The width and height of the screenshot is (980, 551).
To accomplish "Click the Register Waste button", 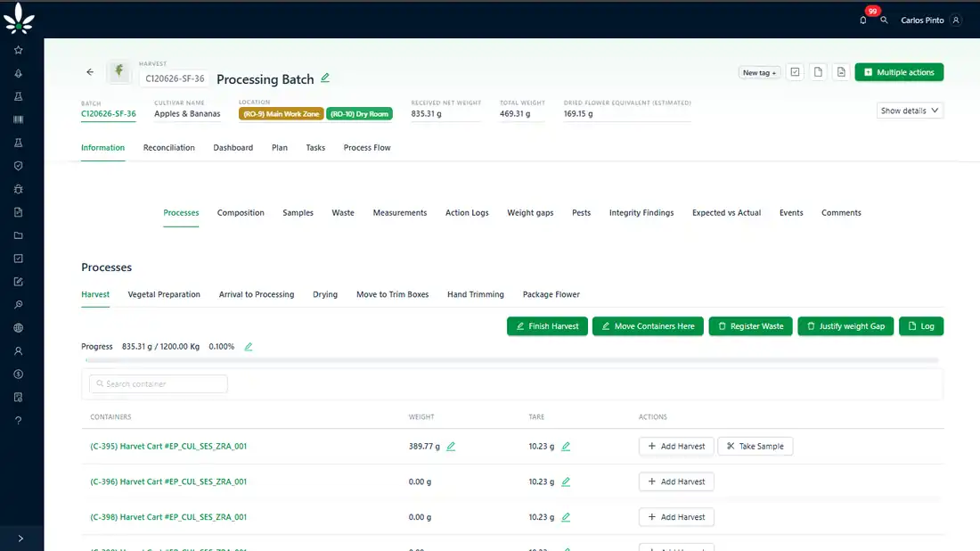I will pyautogui.click(x=751, y=326).
